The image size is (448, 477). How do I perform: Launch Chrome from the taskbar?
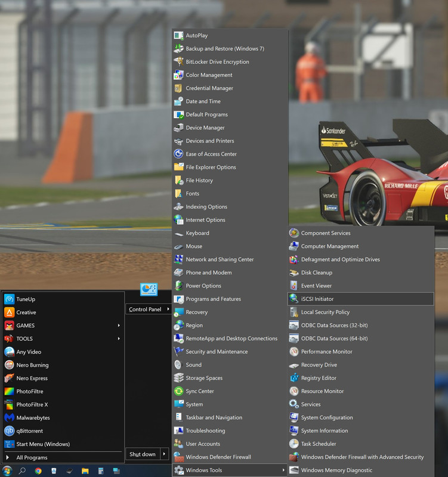[38, 471]
